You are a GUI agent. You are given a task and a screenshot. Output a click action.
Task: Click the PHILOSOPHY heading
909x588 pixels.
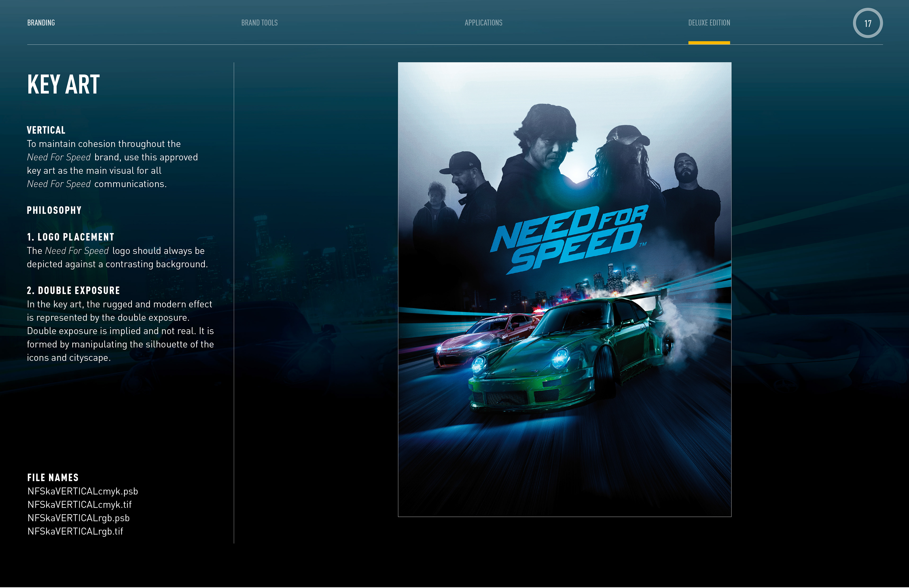54,210
